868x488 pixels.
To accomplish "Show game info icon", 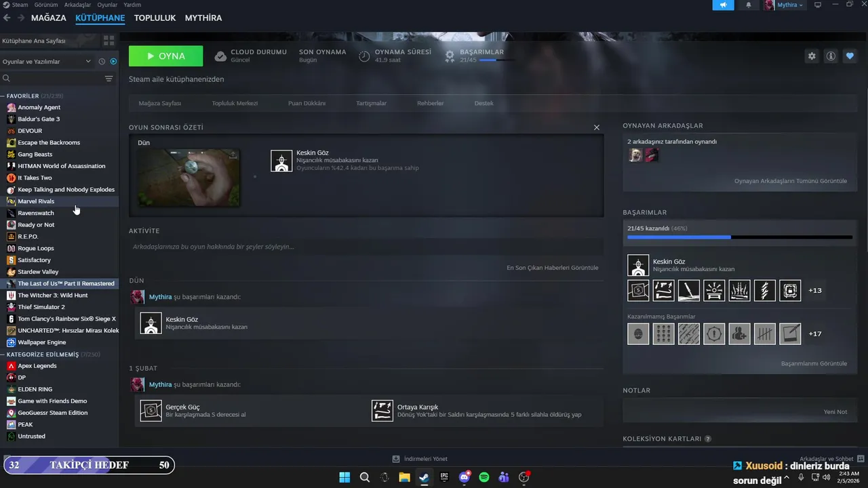I will coord(831,56).
